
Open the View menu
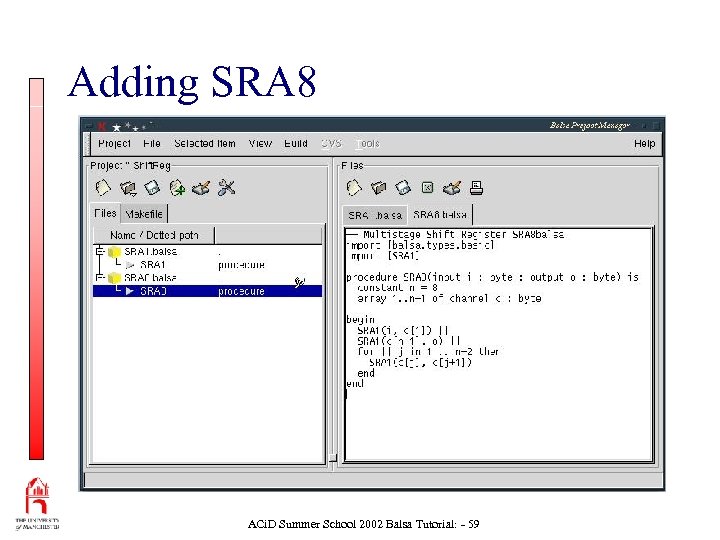[260, 144]
